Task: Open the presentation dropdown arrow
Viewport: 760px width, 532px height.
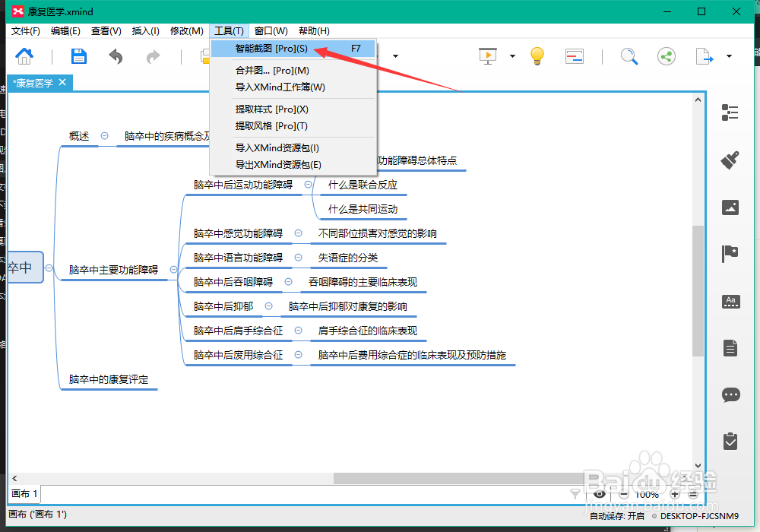Action: [512, 56]
